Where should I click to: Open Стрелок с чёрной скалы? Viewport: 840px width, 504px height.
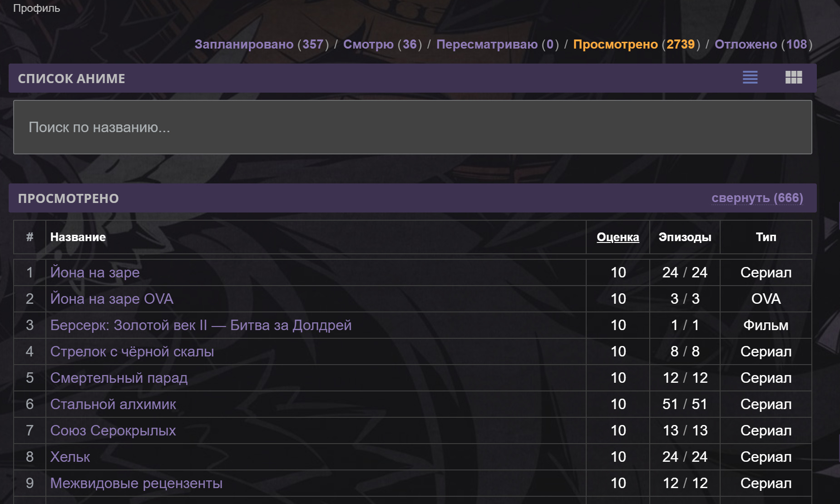pyautogui.click(x=132, y=351)
